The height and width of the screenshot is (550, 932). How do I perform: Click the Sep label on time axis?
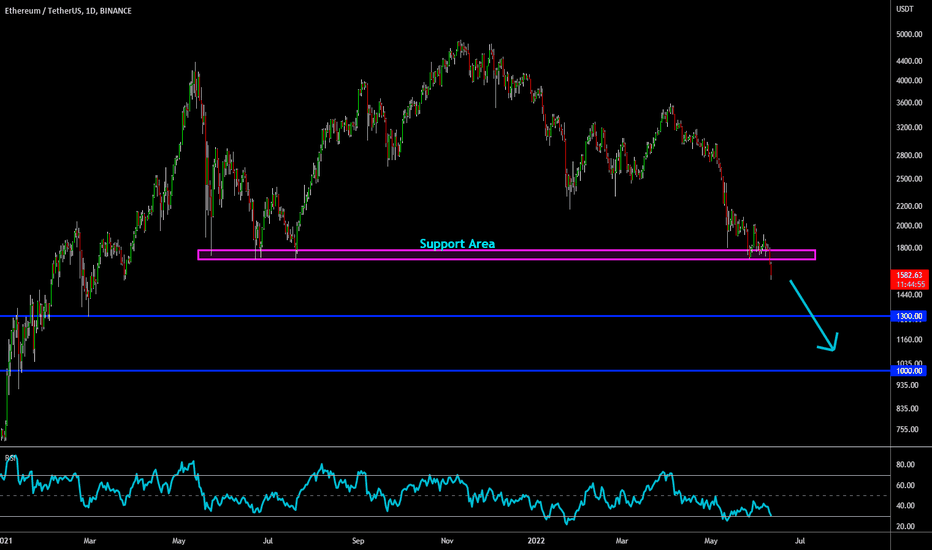click(358, 541)
